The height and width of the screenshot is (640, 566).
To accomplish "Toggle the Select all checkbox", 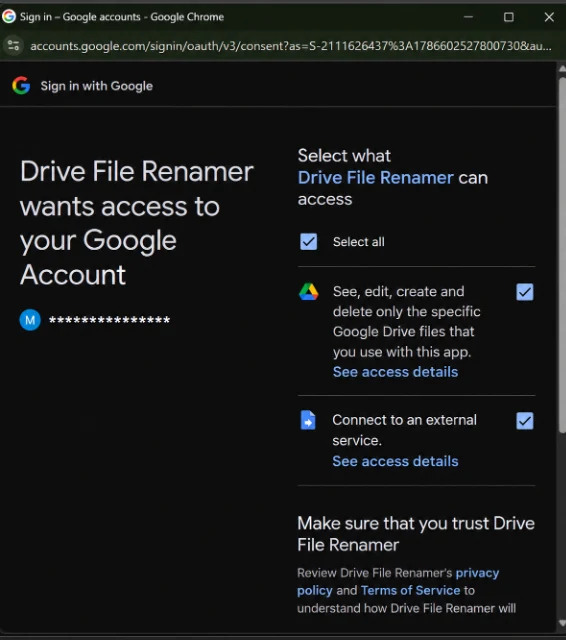I will tap(309, 241).
